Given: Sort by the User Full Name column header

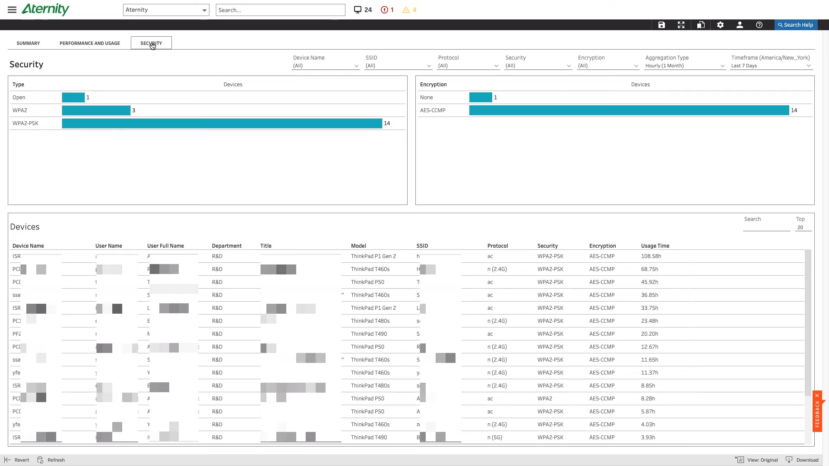Looking at the screenshot, I should pos(165,246).
